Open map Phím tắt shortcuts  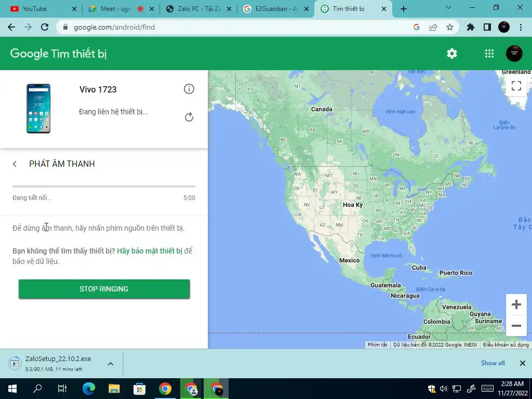point(377,345)
